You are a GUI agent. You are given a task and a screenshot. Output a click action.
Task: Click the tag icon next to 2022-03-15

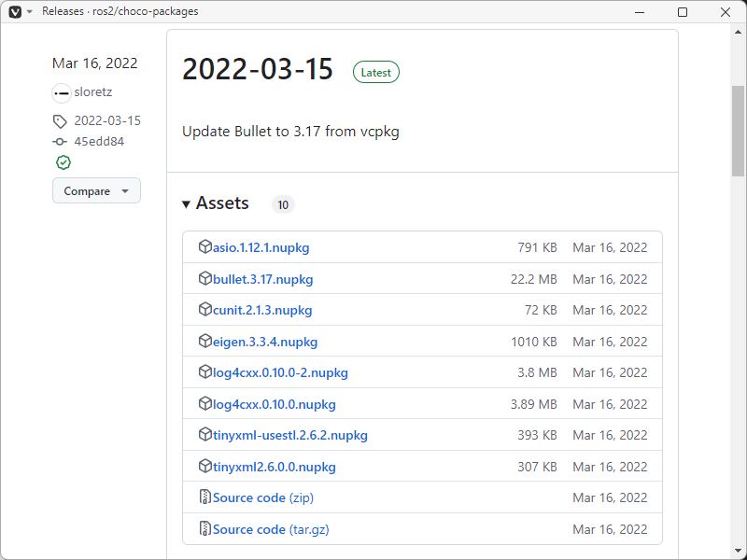[60, 120]
